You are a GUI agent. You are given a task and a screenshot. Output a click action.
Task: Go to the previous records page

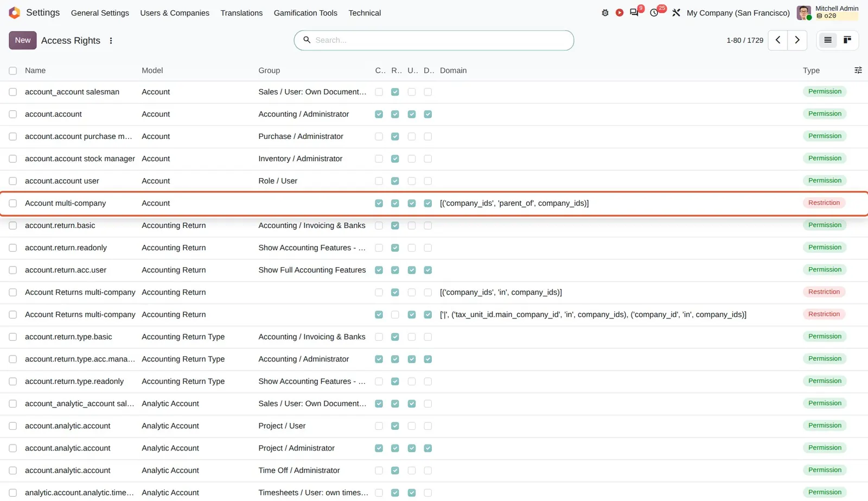coord(777,40)
